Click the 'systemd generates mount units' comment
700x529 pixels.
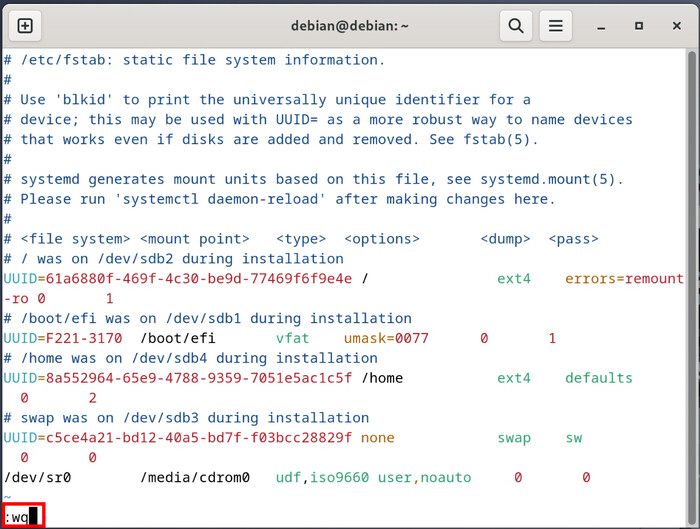click(313, 179)
